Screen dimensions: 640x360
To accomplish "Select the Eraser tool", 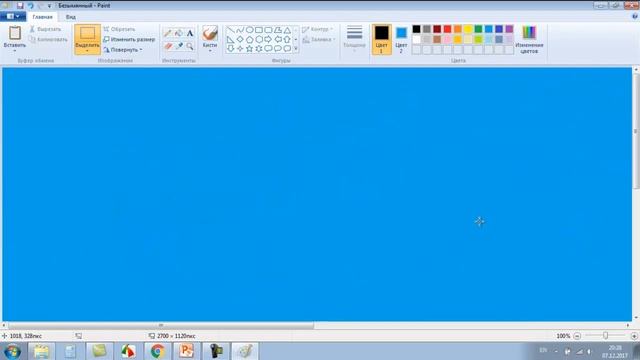I will [168, 46].
